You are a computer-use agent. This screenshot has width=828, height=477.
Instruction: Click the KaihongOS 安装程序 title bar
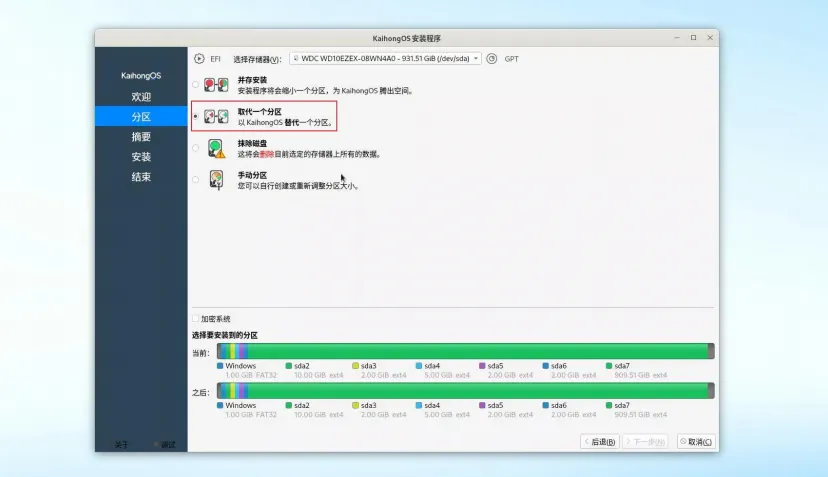coord(407,38)
